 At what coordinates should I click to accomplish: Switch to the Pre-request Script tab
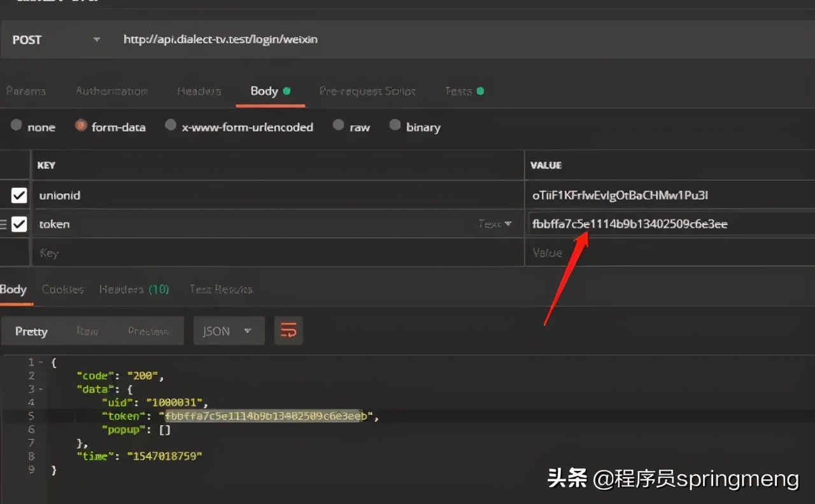click(x=367, y=91)
